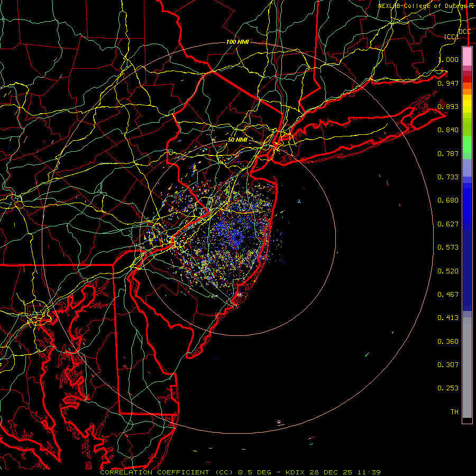The width and height of the screenshot is (476, 476).
Task: Click the 0.413 legend value
Action: [448, 318]
